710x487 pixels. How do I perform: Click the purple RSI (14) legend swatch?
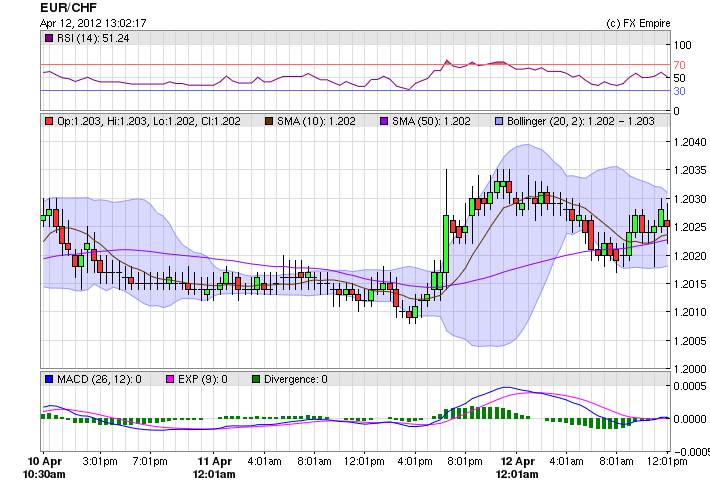pyautogui.click(x=49, y=38)
